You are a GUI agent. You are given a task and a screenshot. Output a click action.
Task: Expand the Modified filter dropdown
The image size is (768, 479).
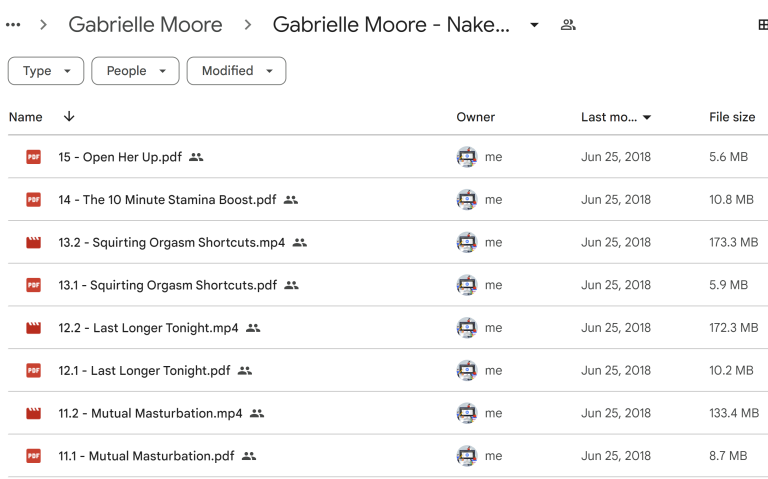click(236, 71)
